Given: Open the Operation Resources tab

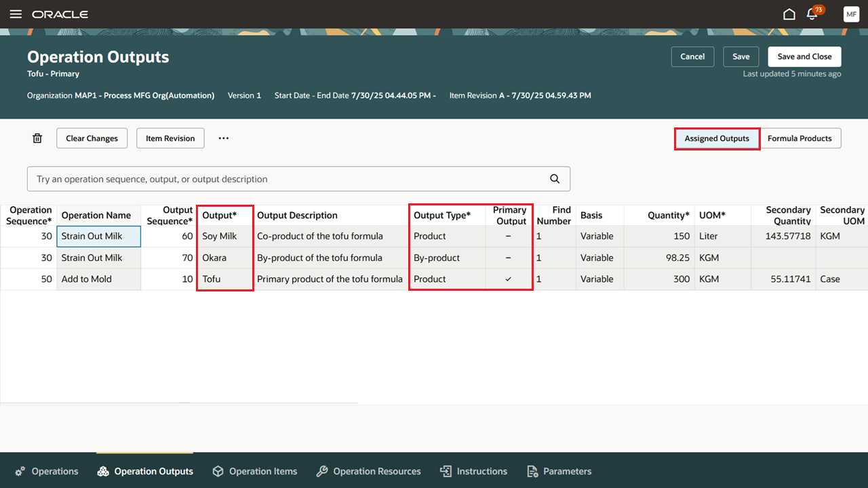Looking at the screenshot, I should (368, 471).
